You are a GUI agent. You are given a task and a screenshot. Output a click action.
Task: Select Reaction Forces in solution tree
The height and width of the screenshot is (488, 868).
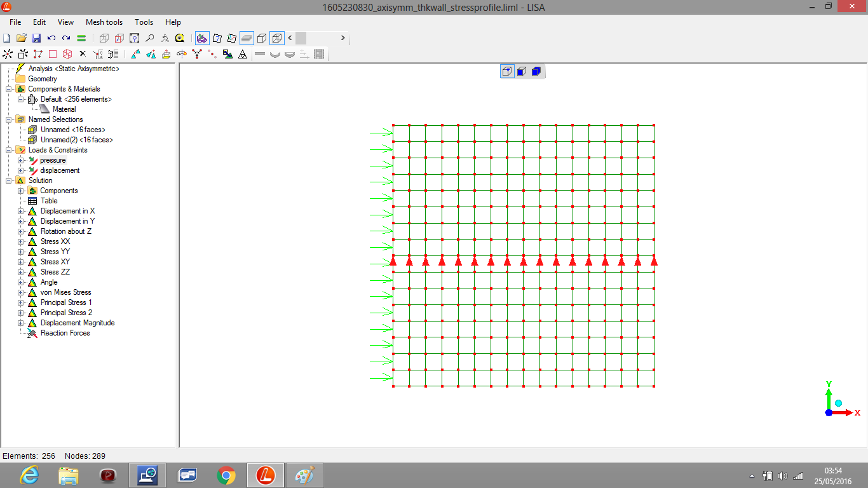(x=65, y=333)
